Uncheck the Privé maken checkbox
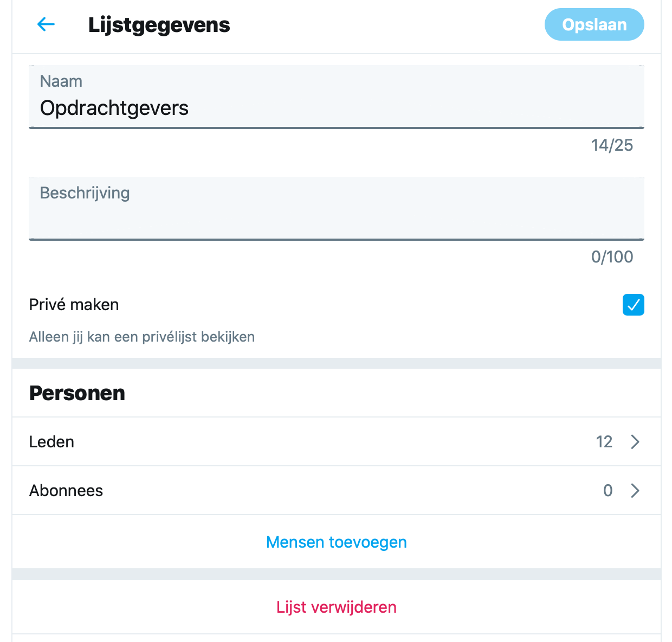This screenshot has width=672, height=642. [633, 305]
